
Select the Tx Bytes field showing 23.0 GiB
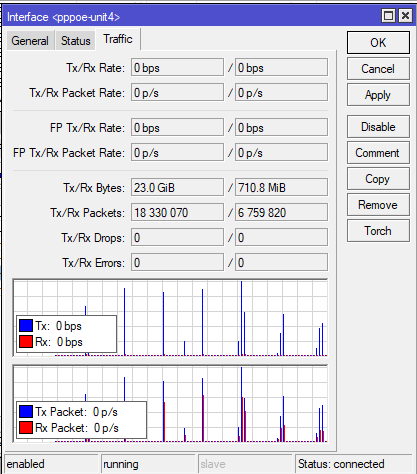(177, 188)
